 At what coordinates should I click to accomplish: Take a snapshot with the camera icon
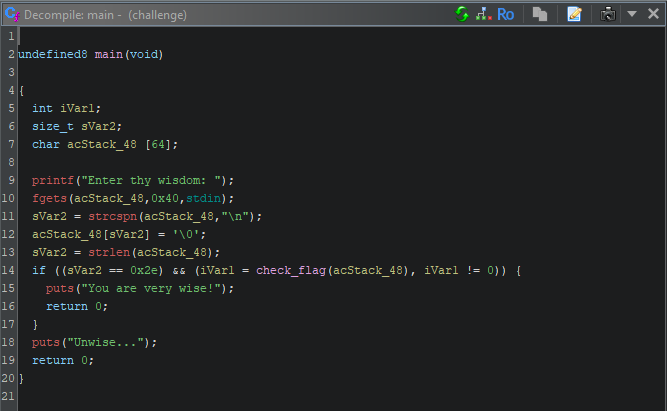[608, 14]
